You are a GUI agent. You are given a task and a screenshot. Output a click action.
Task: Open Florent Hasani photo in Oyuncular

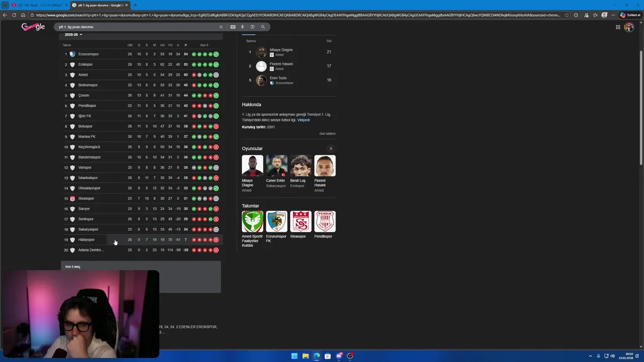[x=325, y=166]
